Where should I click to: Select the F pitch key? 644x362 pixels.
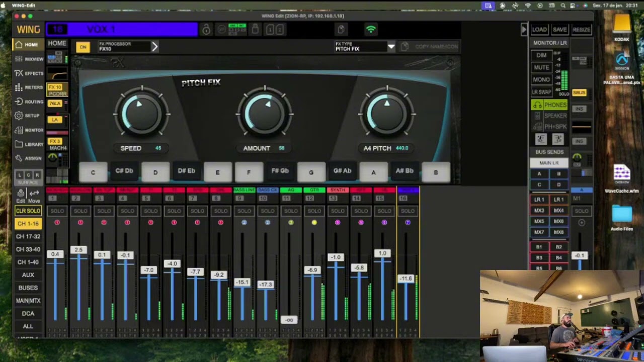pyautogui.click(x=249, y=172)
